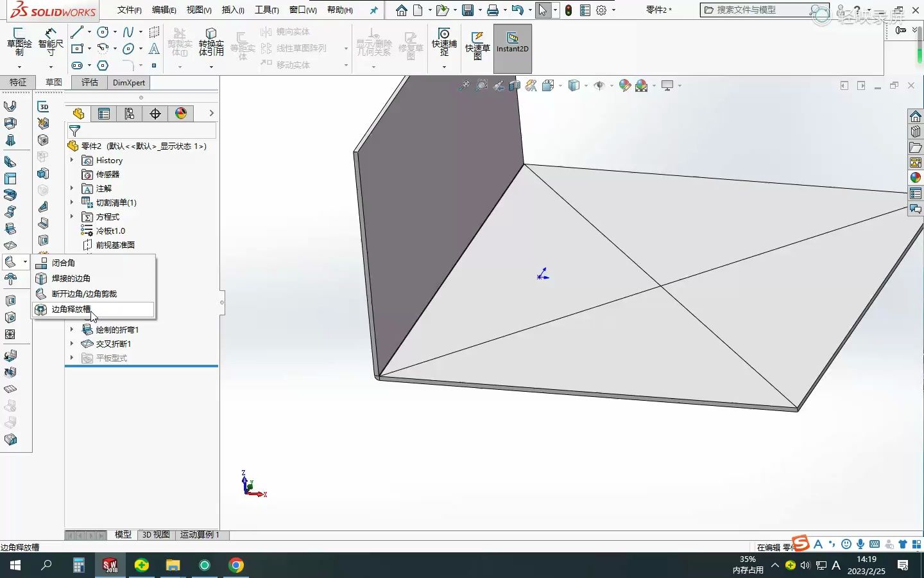The height and width of the screenshot is (578, 924).
Task: Click the DisplayManager appearance tab icon
Action: (181, 113)
